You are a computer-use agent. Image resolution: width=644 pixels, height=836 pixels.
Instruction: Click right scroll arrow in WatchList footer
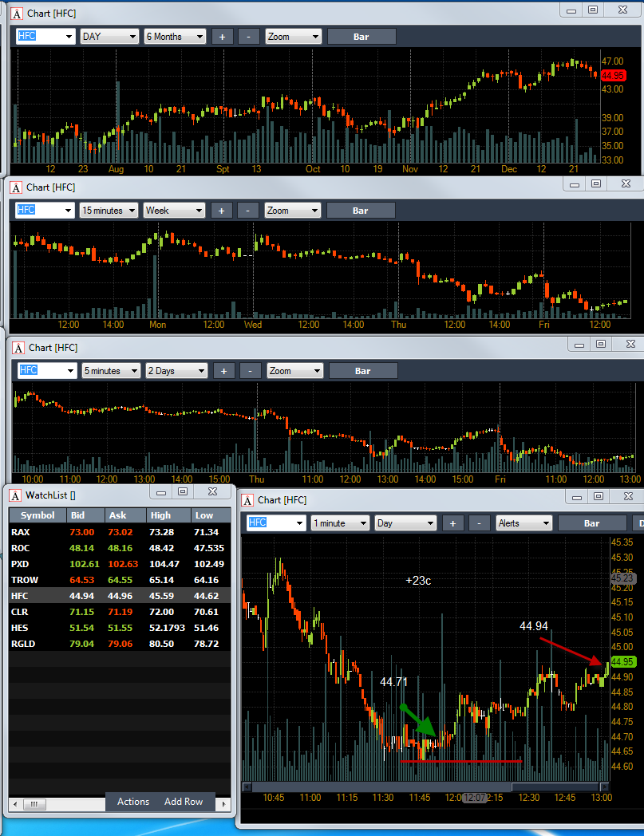223,804
